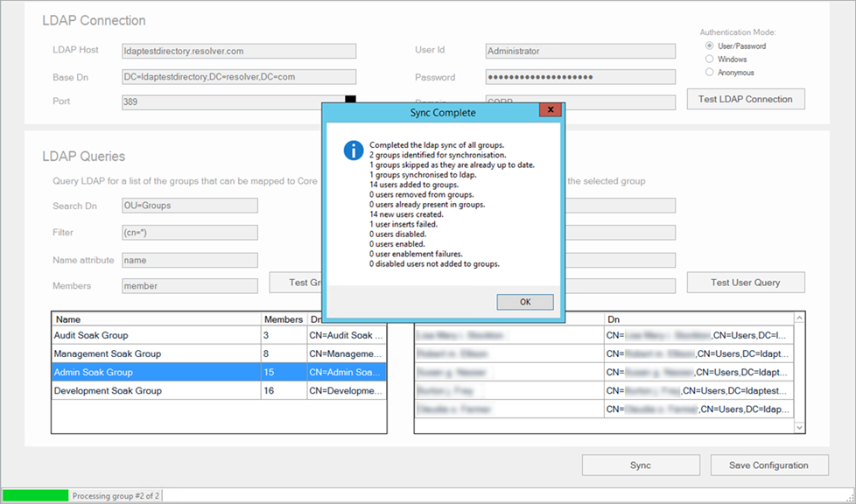The width and height of the screenshot is (856, 504).
Task: Select User/Password authentication mode
Action: click(709, 45)
